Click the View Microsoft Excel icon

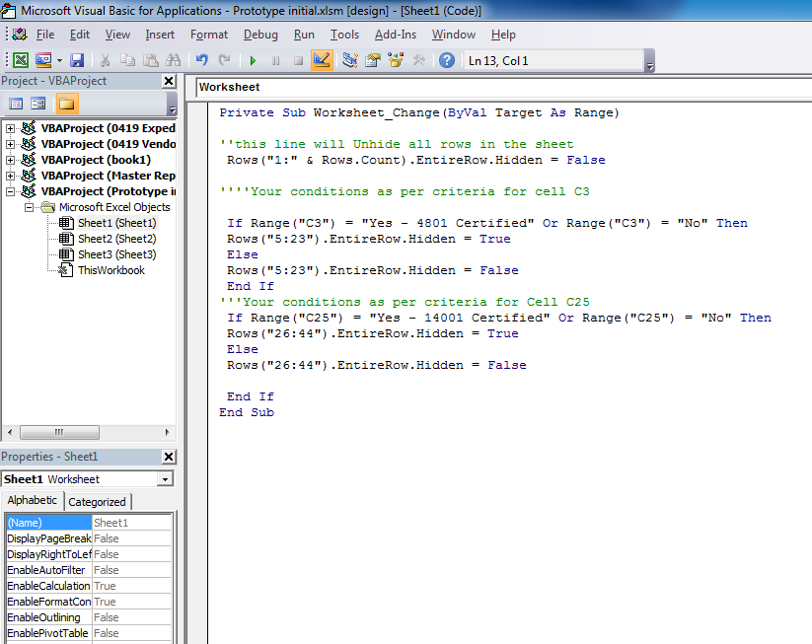20,60
